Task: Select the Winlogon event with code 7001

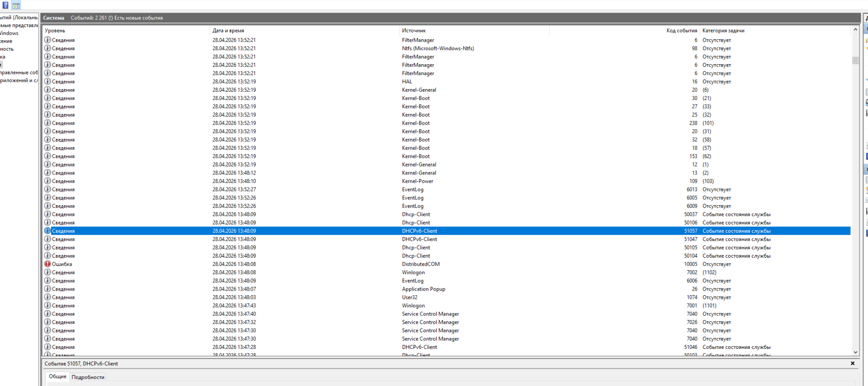Action: coord(413,306)
